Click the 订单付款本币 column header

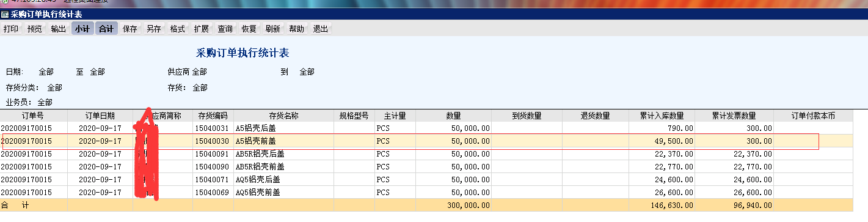click(813, 116)
